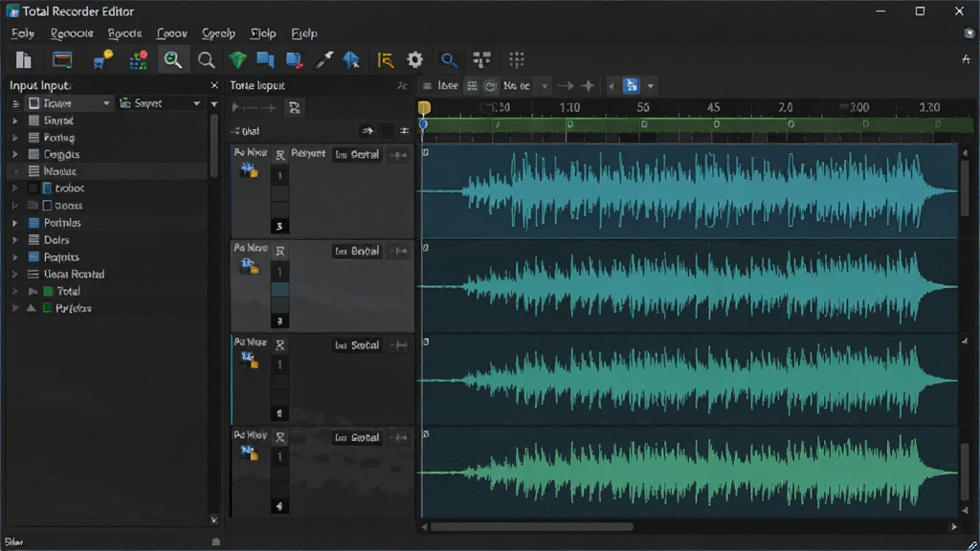Open the 'Sayvet' dropdown in Input panel
980x551 pixels.
161,103
